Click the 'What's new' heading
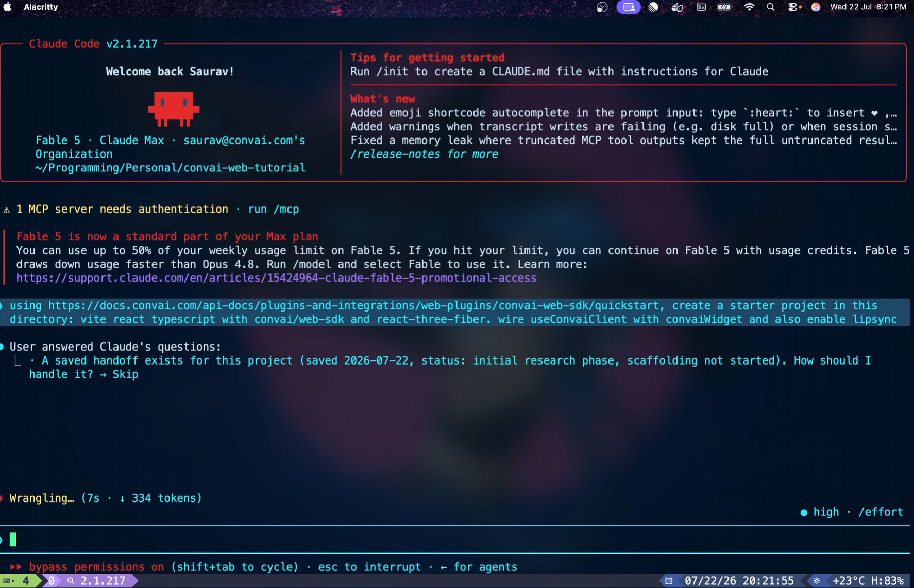 [x=383, y=98]
